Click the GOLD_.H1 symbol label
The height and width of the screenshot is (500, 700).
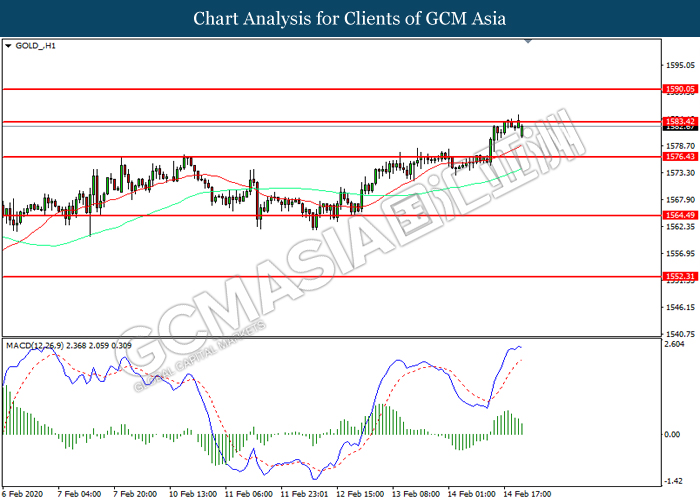click(35, 46)
